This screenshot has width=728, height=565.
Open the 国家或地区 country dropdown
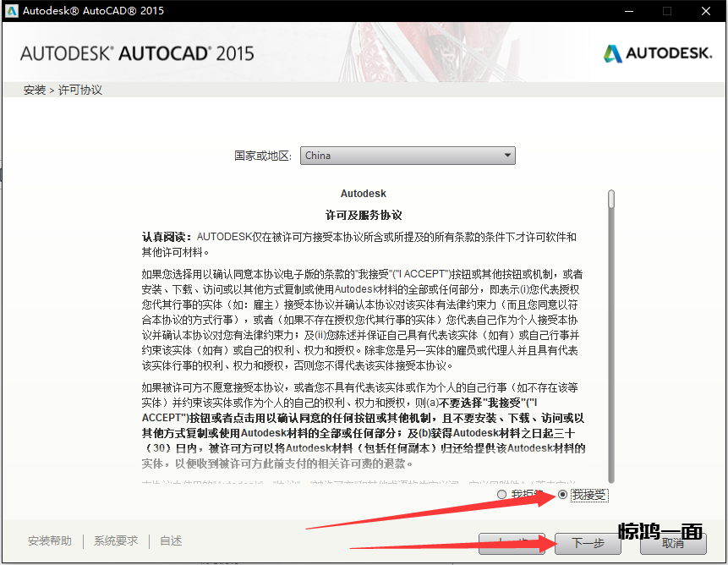pos(408,156)
